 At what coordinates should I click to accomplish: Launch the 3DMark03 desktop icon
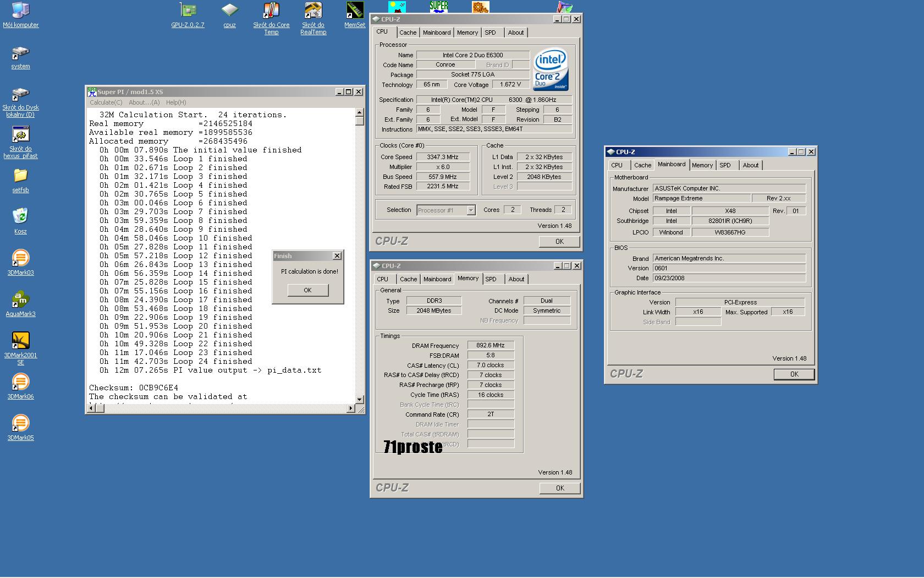coord(20,263)
